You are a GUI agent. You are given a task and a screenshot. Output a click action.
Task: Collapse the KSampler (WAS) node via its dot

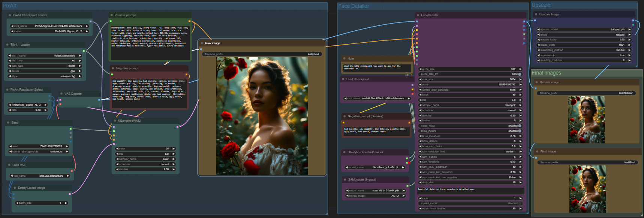[x=115, y=121]
